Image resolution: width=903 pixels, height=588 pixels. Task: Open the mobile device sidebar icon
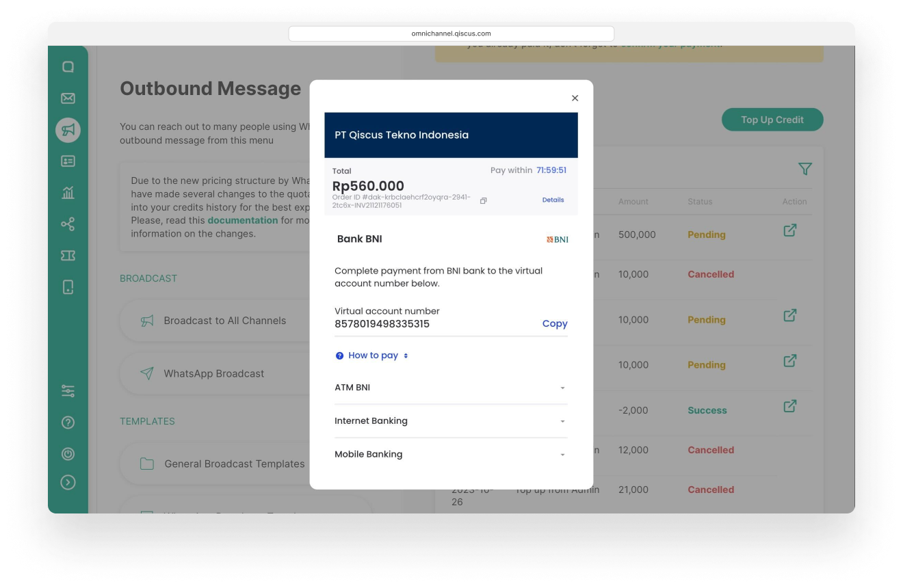click(68, 287)
